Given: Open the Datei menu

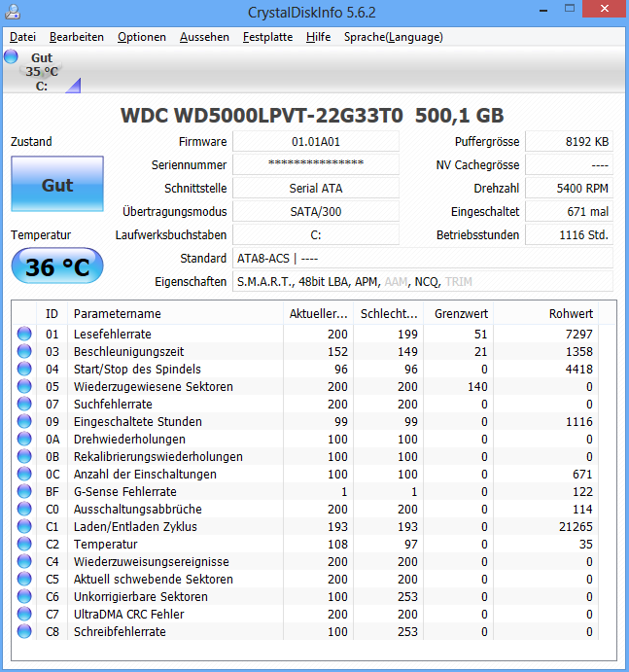Looking at the screenshot, I should [x=22, y=37].
